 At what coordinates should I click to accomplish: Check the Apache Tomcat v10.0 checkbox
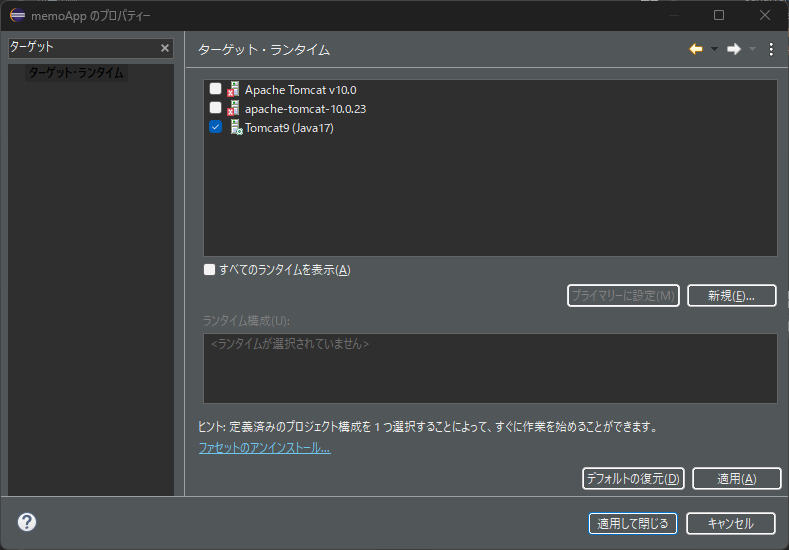[215, 89]
